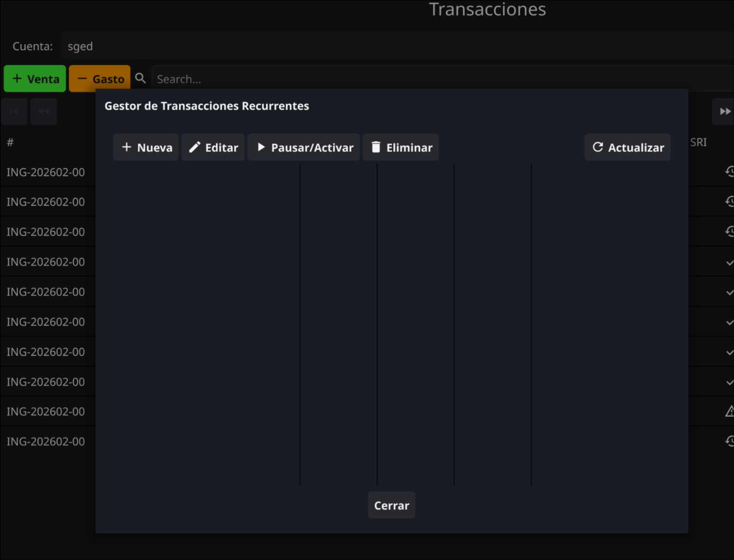Go to first page of transactions
Viewport: 734px width, 560px height.
click(14, 112)
